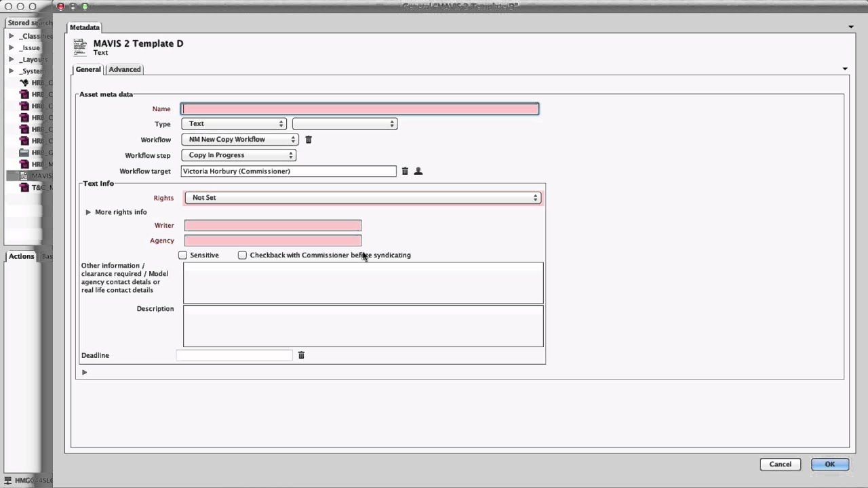Open the Workflow step dropdown (Copy In Progress)

pyautogui.click(x=239, y=155)
